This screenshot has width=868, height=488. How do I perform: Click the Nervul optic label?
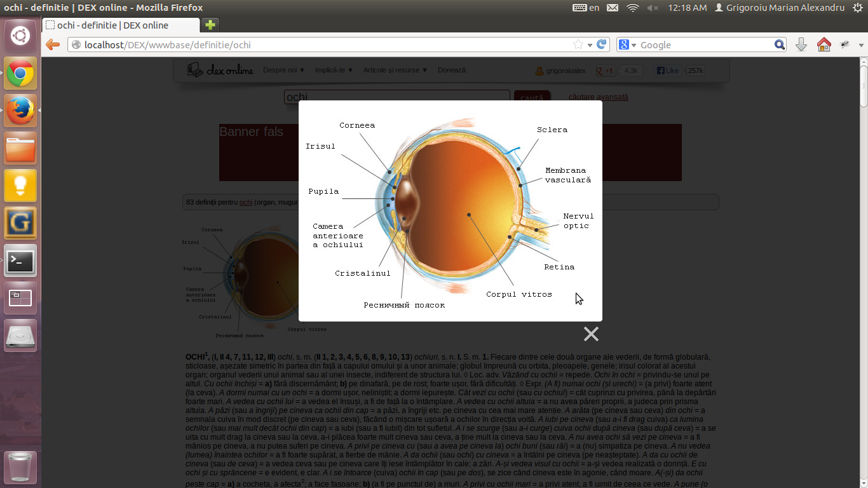pyautogui.click(x=578, y=220)
